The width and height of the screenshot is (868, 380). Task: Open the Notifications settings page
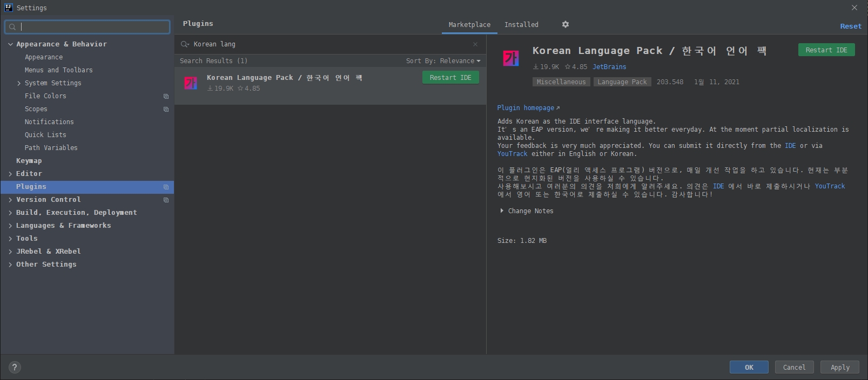(49, 122)
